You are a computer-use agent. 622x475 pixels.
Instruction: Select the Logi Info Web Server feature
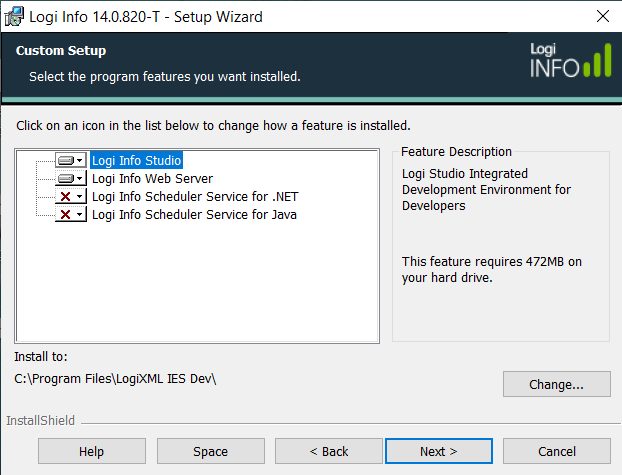[152, 179]
